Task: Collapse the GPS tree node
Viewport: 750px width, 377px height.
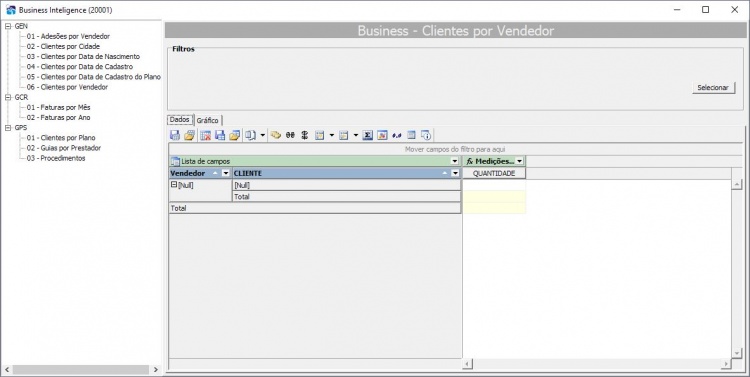Action: click(8, 128)
